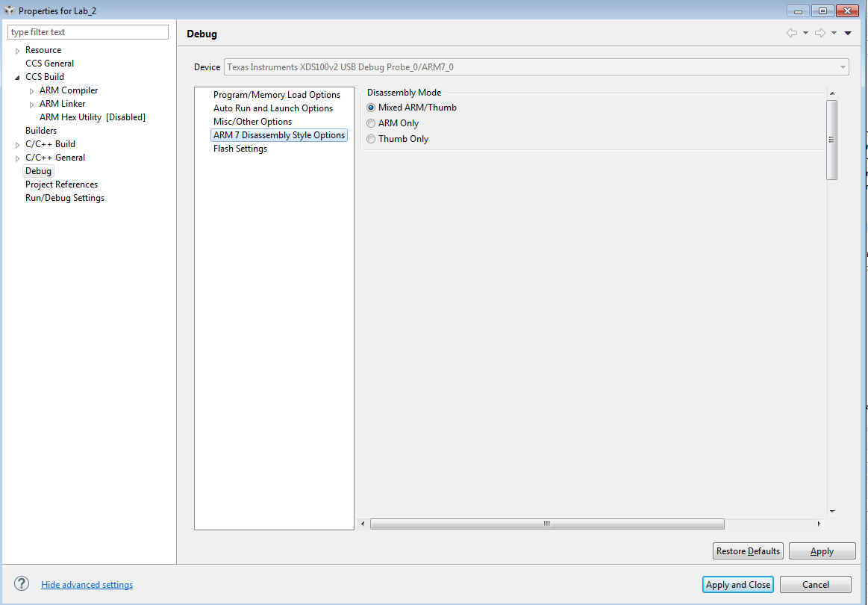The image size is (868, 605).
Task: Click the scroll up arrow
Action: (831, 93)
